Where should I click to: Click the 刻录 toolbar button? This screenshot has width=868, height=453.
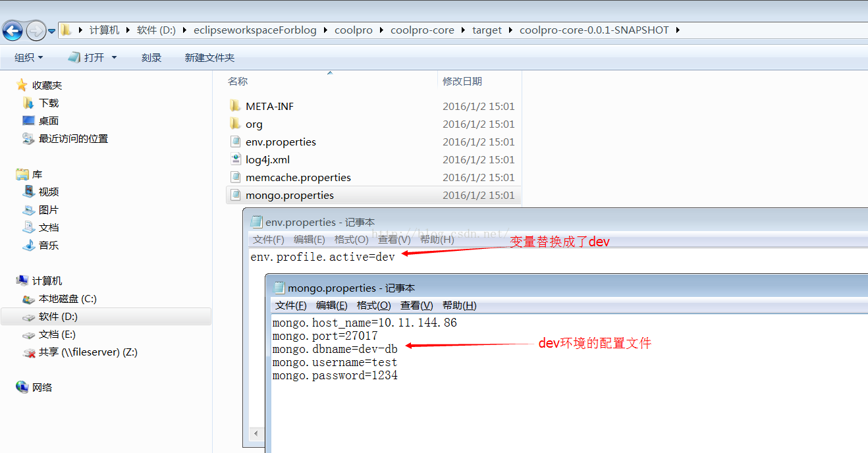151,58
